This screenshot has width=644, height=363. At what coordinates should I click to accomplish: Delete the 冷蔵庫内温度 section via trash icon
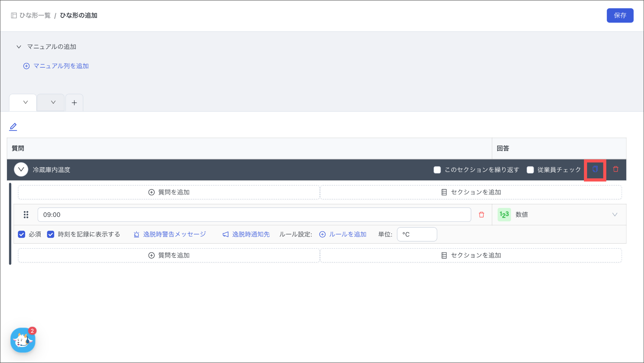coord(616,169)
